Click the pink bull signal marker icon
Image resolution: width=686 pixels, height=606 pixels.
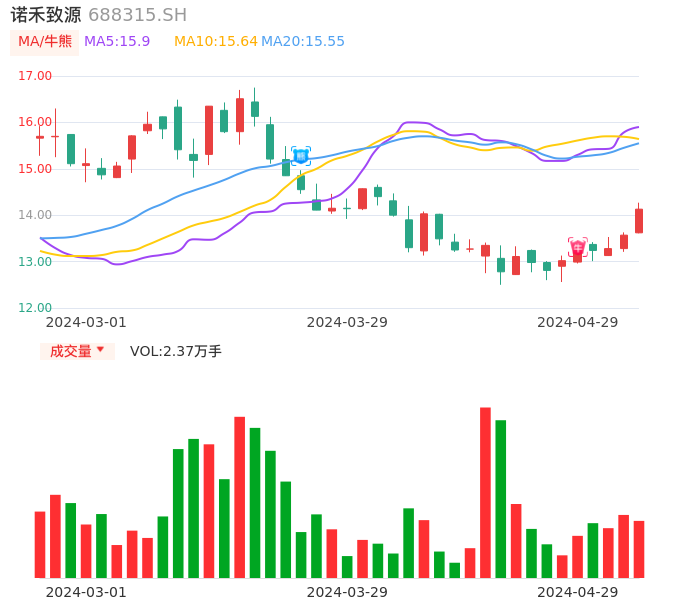tap(578, 247)
